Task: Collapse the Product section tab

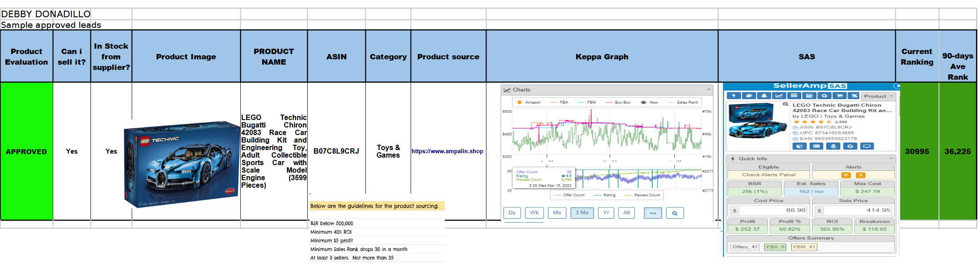Action: point(879,96)
